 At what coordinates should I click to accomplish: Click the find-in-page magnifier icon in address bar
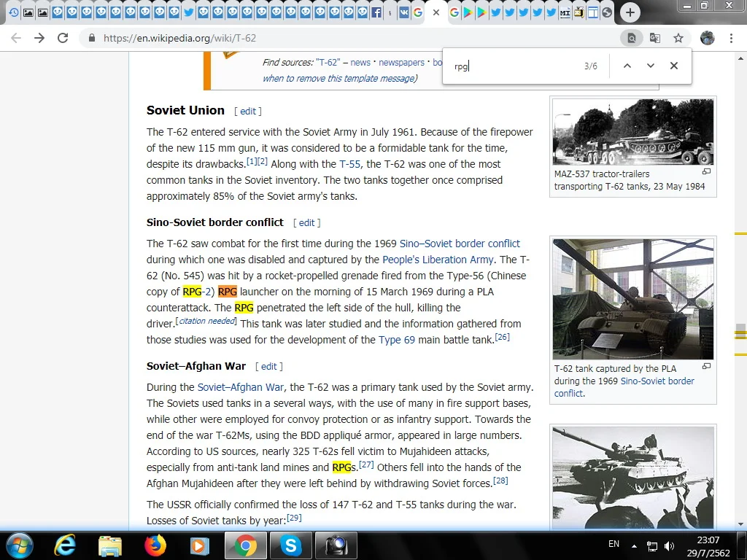631,38
